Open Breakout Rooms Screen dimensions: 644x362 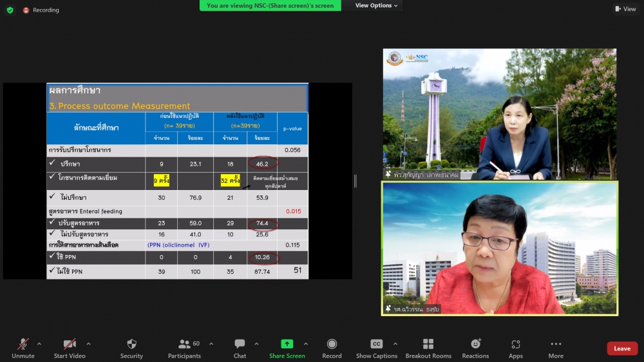coord(428,344)
